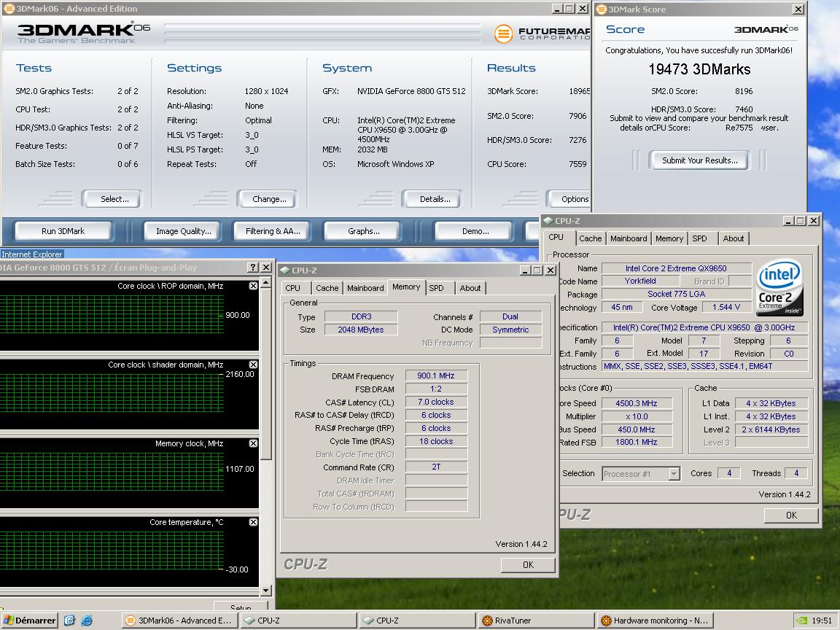Click the CPU-Z processor window title icon

[548, 221]
